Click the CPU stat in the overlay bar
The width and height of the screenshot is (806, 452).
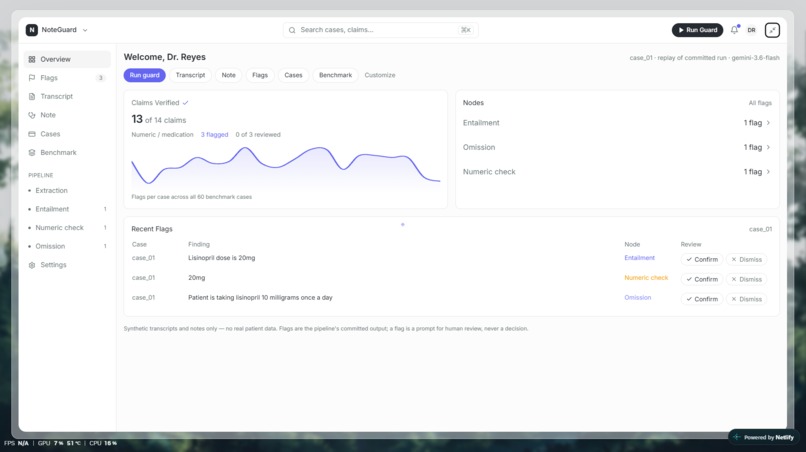[x=103, y=443]
